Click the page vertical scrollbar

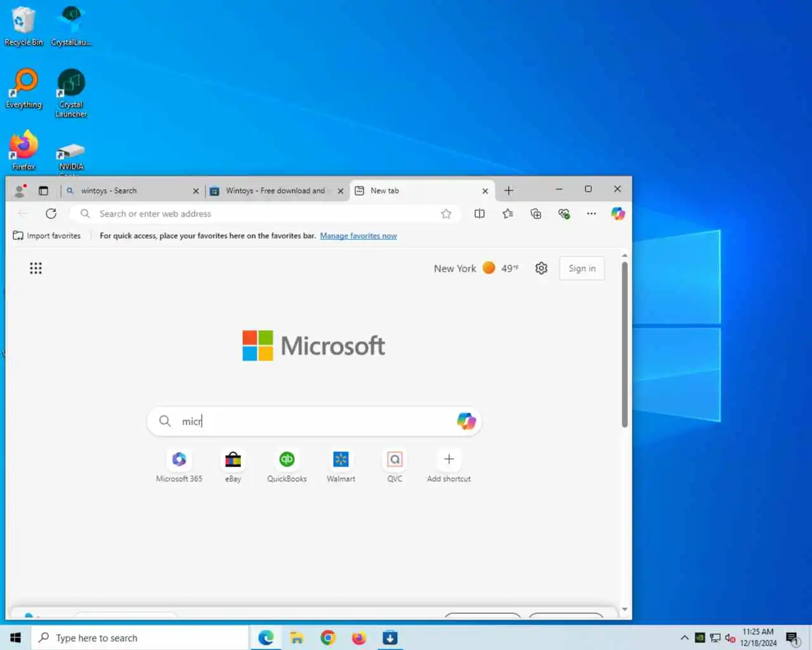coord(625,345)
